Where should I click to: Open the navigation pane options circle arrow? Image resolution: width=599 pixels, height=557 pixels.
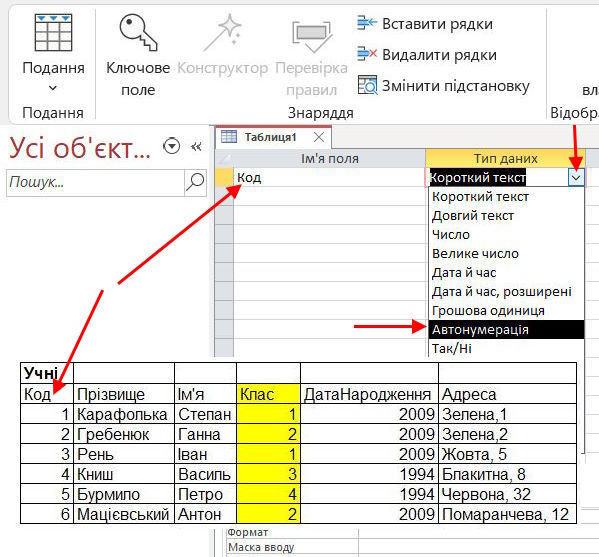(x=172, y=146)
